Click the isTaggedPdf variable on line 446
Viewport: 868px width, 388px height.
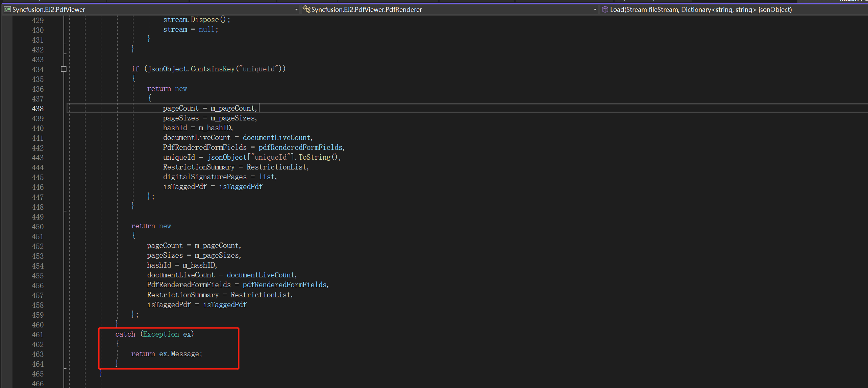(x=241, y=187)
